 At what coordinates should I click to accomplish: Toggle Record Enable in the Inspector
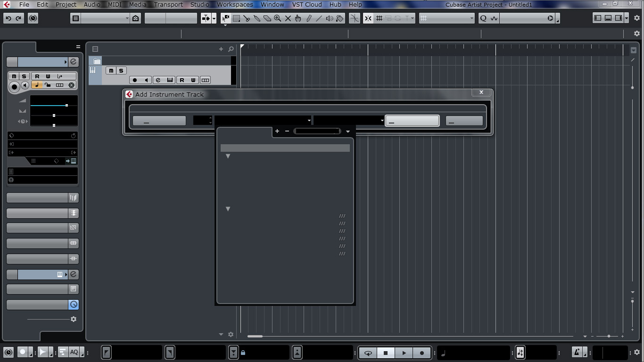click(14, 86)
